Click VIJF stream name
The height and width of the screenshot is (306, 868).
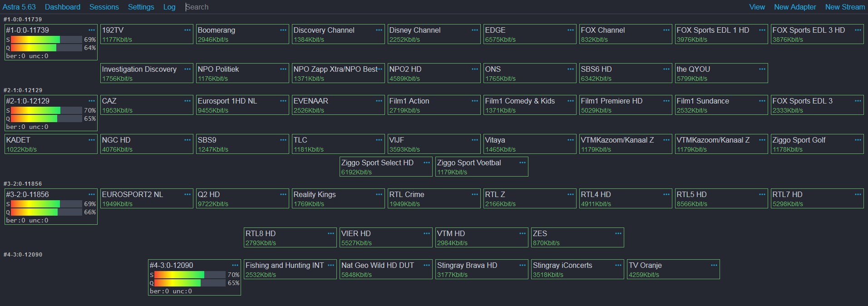pyautogui.click(x=396, y=140)
